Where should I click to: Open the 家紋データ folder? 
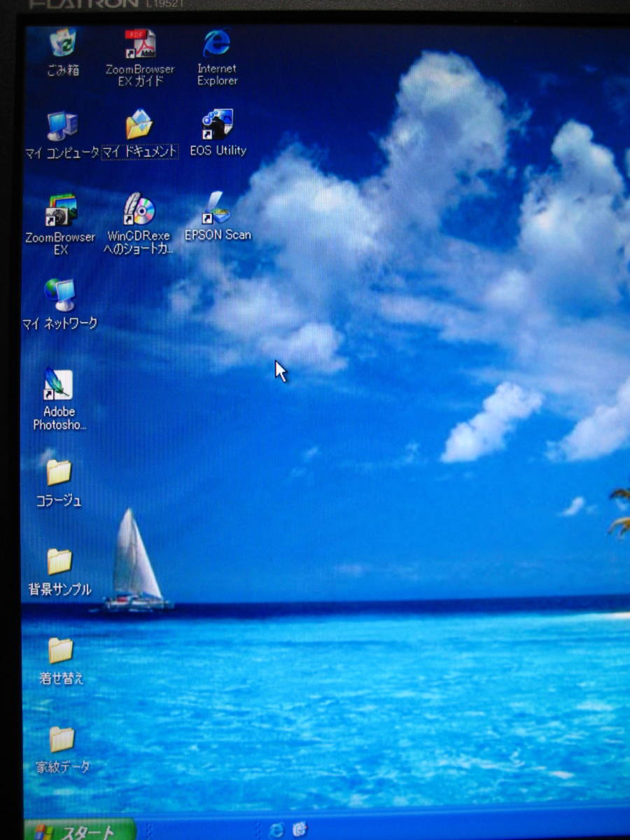[x=62, y=740]
